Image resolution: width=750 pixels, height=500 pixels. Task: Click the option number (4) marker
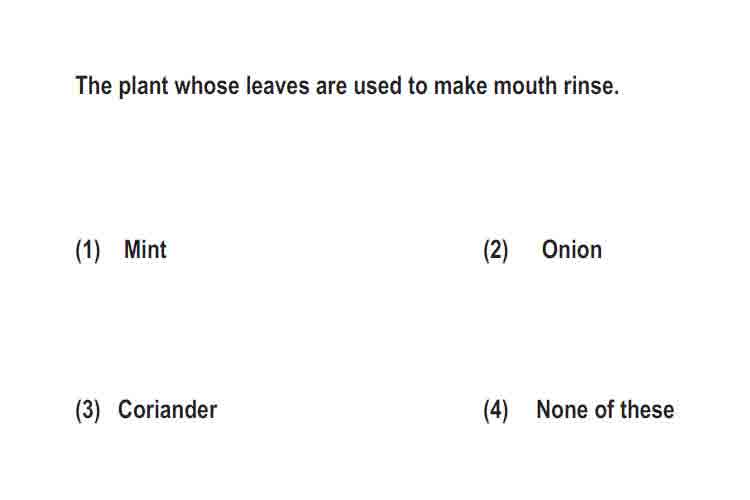(496, 411)
